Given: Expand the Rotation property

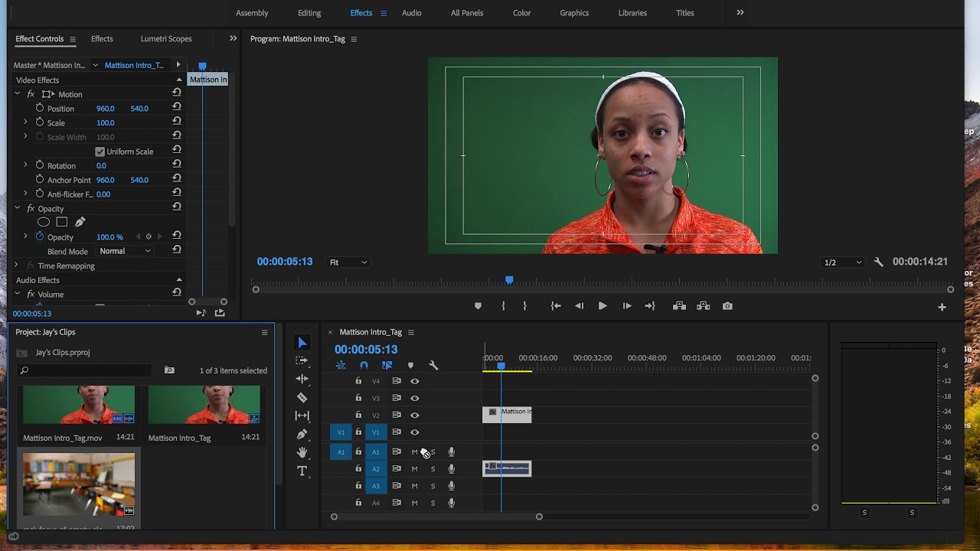Looking at the screenshot, I should (25, 165).
